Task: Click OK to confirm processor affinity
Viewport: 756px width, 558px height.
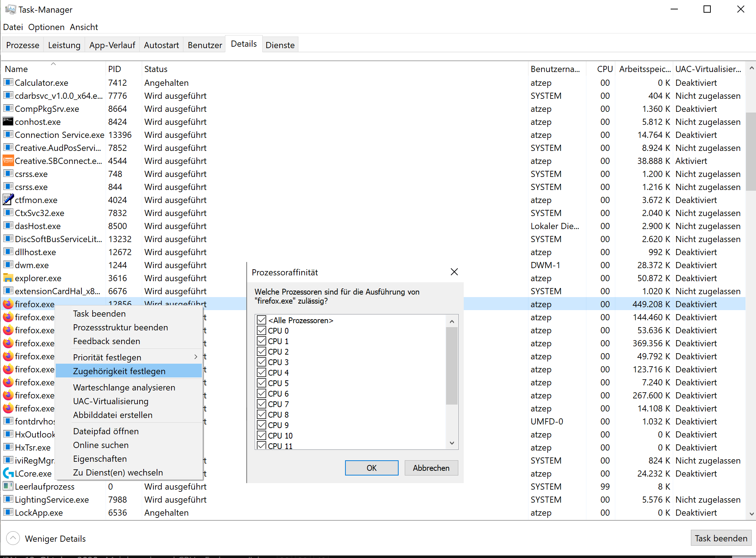Action: (372, 468)
